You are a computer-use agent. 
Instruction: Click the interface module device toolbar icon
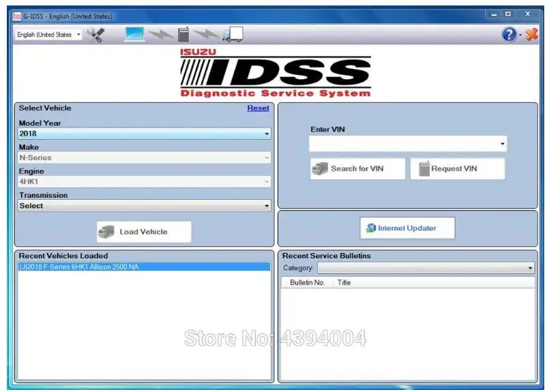(183, 35)
